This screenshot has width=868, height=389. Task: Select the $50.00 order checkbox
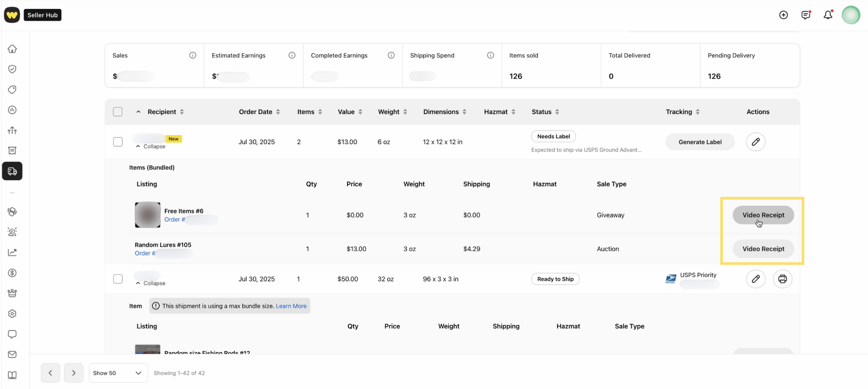coord(118,279)
